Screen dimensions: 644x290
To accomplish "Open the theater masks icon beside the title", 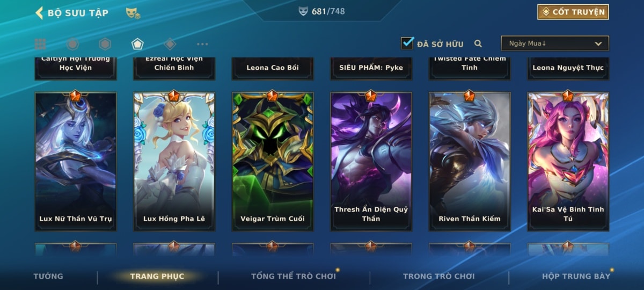I will point(133,13).
